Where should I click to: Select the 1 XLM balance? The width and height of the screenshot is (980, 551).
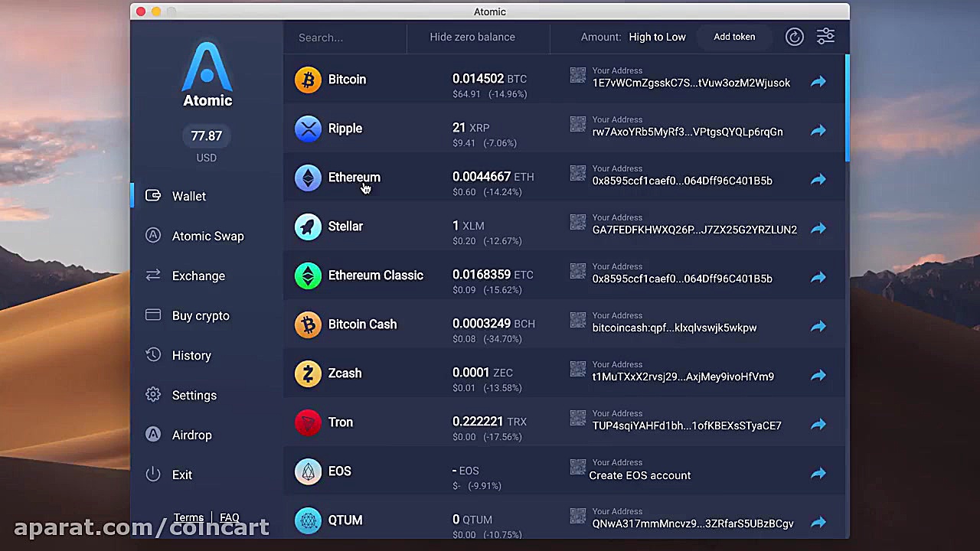(x=469, y=226)
